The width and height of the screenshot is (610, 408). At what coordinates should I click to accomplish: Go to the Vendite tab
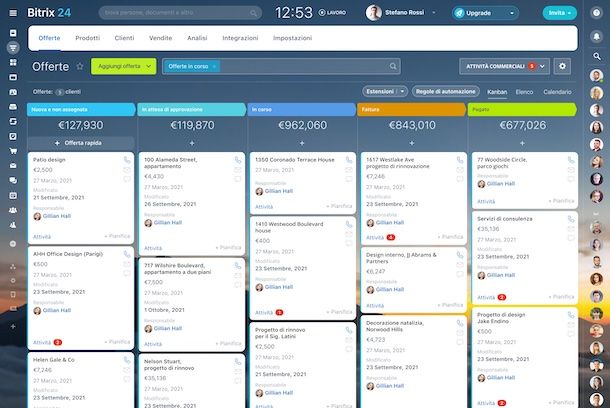tap(160, 38)
